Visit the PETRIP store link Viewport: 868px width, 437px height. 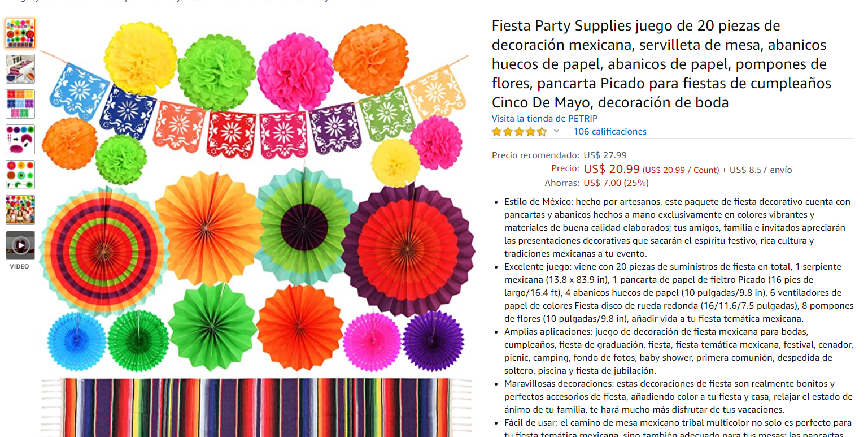tap(544, 118)
